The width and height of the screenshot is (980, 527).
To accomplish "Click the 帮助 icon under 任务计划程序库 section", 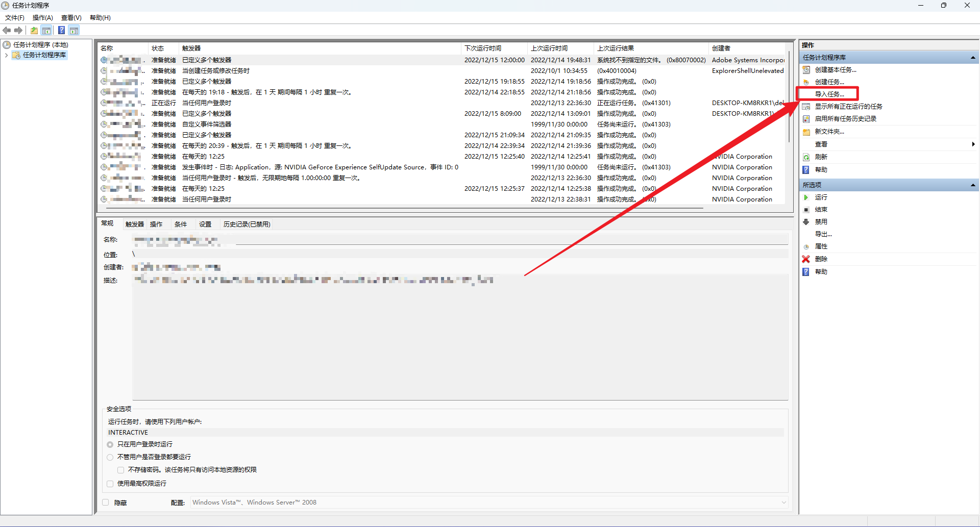I will [806, 170].
